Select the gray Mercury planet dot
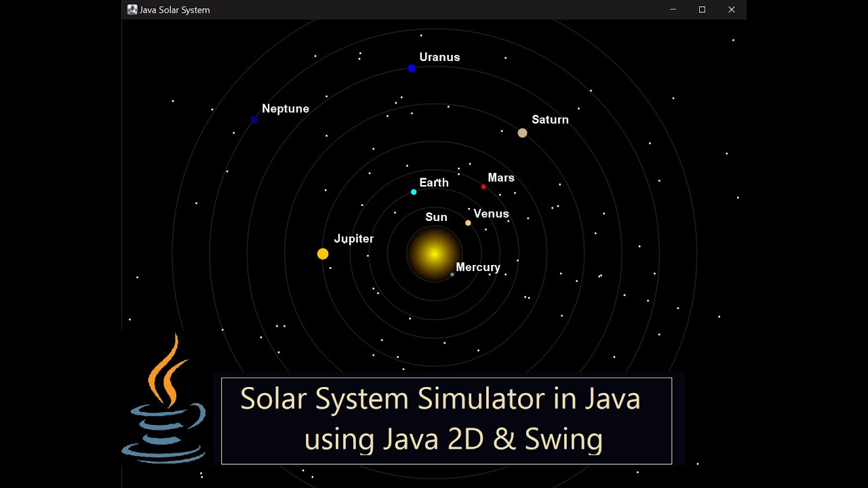Image resolution: width=868 pixels, height=488 pixels. (452, 274)
